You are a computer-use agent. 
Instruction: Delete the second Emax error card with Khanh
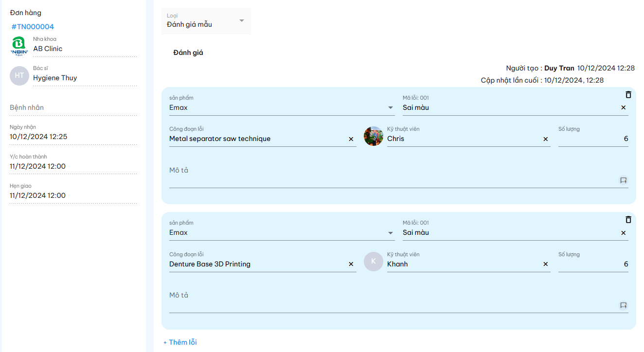point(628,220)
